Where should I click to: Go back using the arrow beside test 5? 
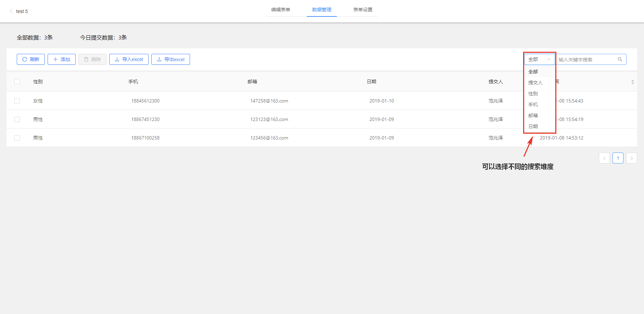point(11,11)
